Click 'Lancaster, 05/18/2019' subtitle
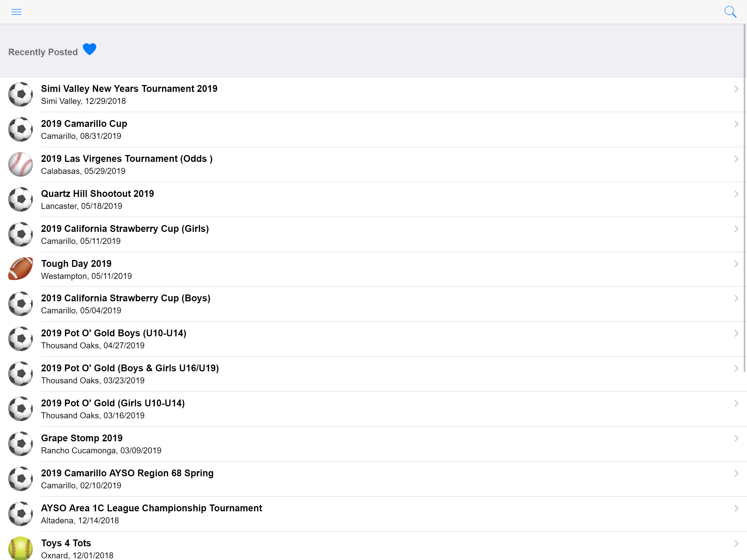The image size is (747, 560). pyautogui.click(x=81, y=206)
